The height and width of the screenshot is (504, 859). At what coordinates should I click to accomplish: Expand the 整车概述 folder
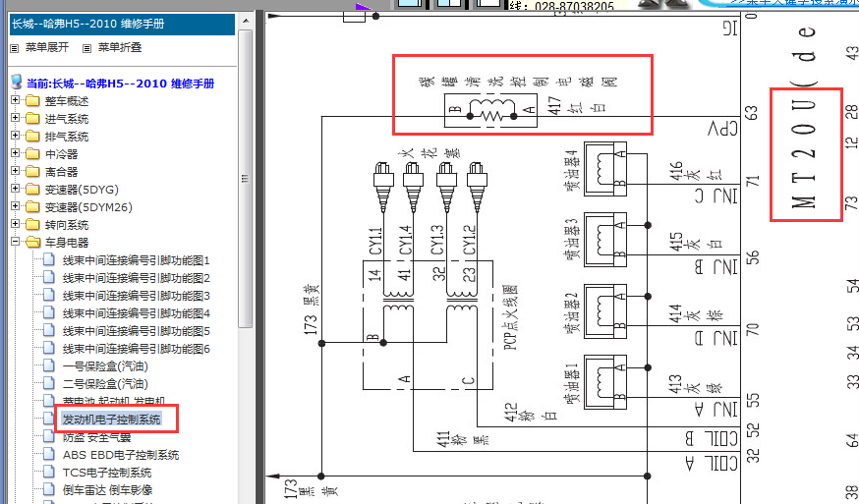16,100
